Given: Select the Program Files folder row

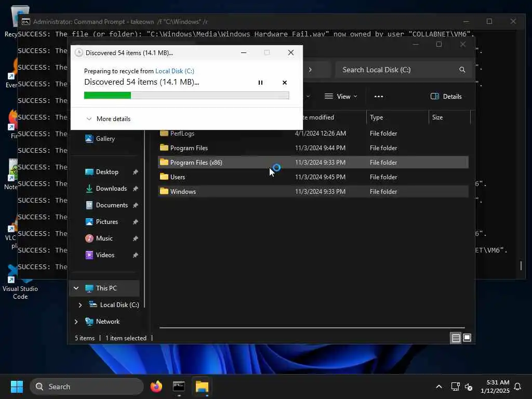Looking at the screenshot, I should click(313, 148).
